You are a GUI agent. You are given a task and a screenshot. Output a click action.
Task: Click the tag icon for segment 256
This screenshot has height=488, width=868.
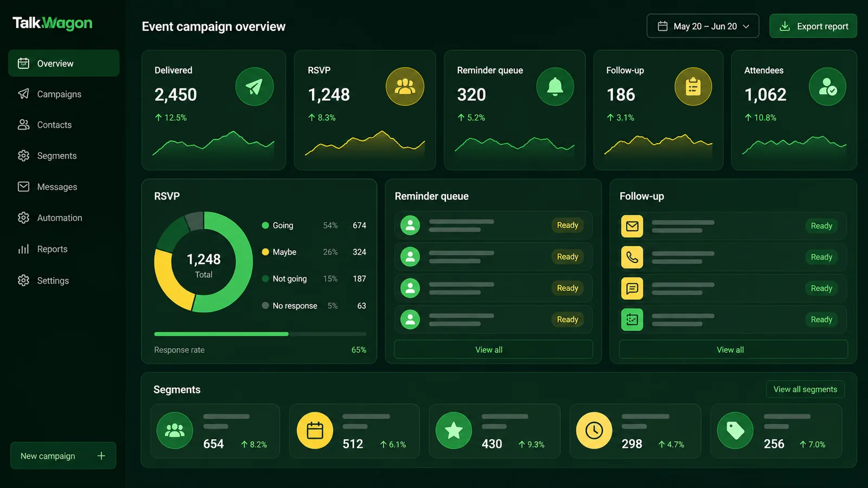click(735, 431)
